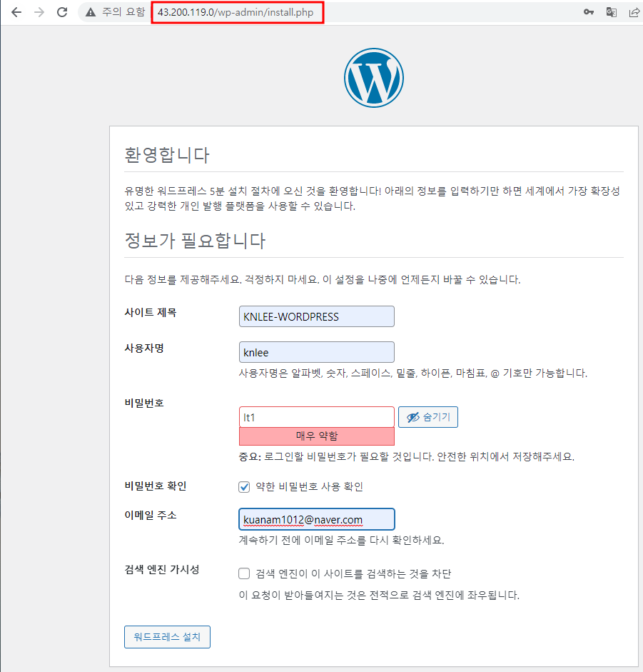This screenshot has width=643, height=672.
Task: Open the saved passwords key icon
Action: (x=589, y=12)
